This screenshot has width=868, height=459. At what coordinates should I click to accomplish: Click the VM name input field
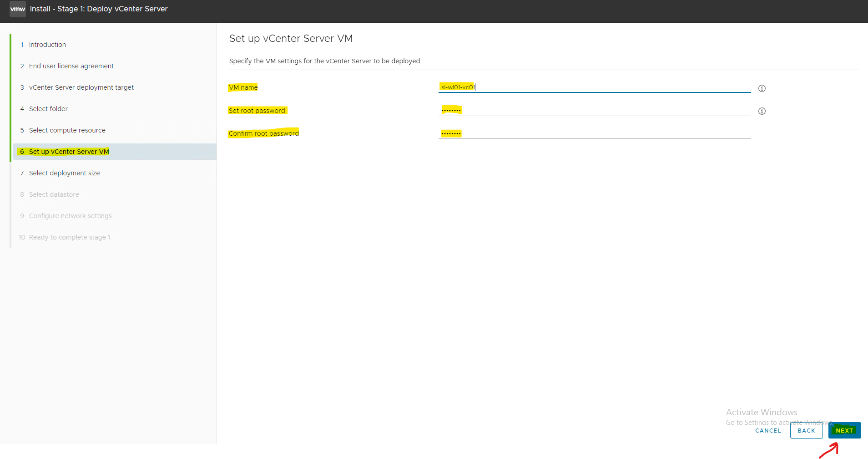[595, 87]
